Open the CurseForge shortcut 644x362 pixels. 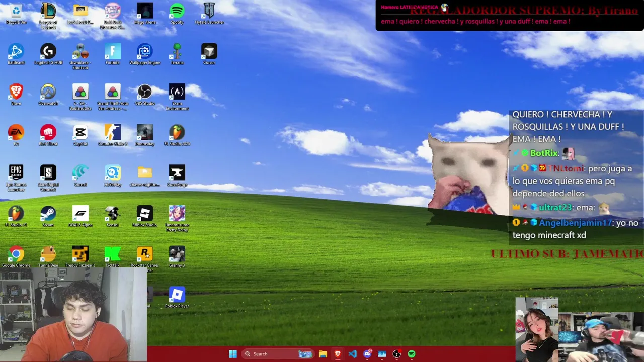177,175
